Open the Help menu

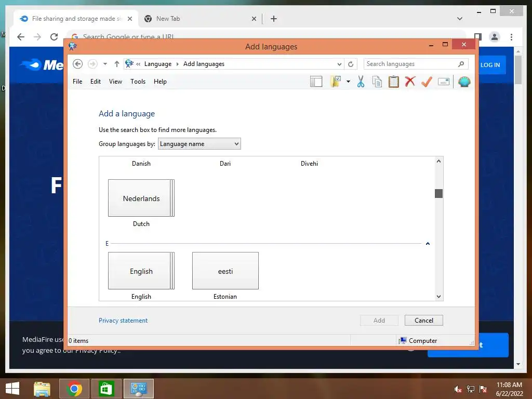[x=160, y=82]
